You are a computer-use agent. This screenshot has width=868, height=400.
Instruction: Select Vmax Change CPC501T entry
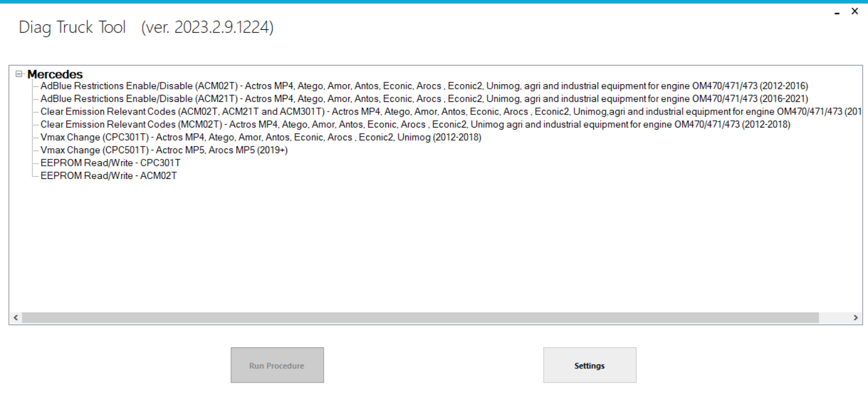pos(164,150)
